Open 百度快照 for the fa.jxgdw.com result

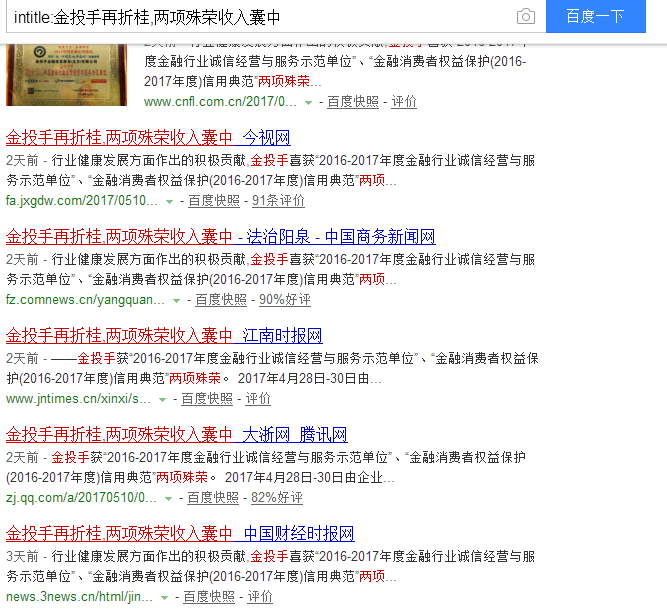pyautogui.click(x=214, y=201)
